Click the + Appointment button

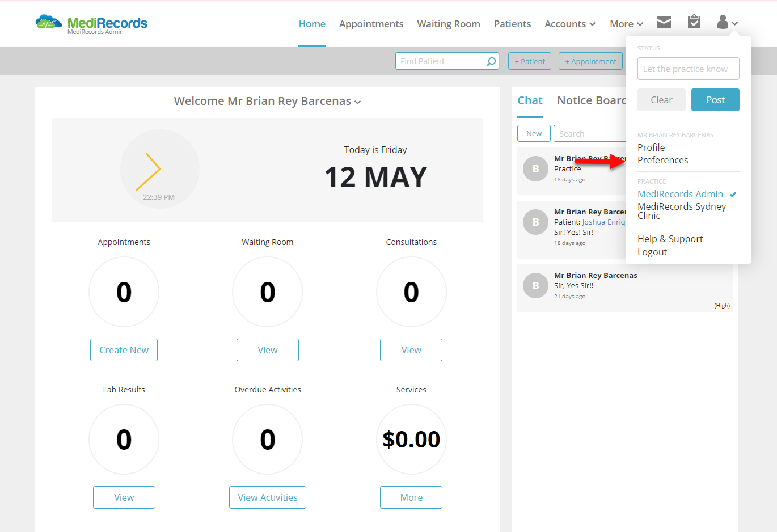click(590, 61)
